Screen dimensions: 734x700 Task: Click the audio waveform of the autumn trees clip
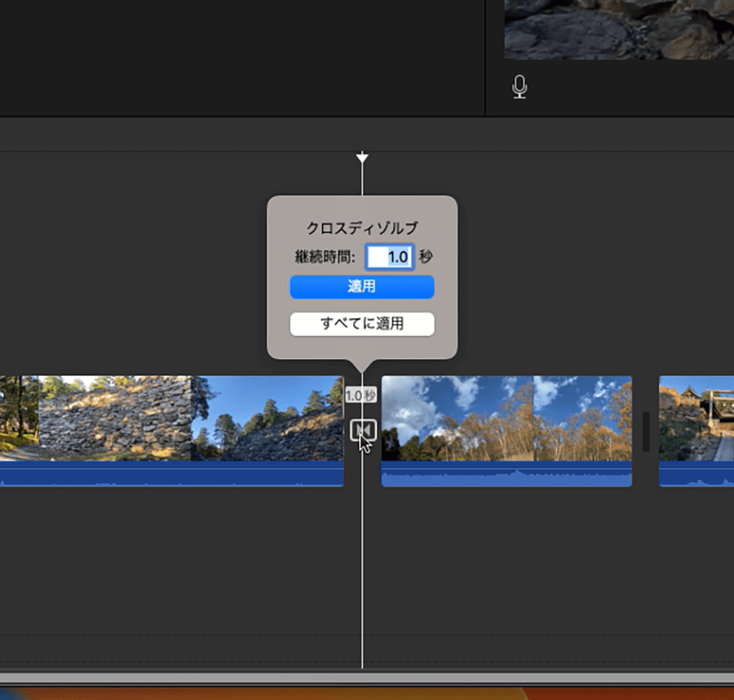click(506, 474)
